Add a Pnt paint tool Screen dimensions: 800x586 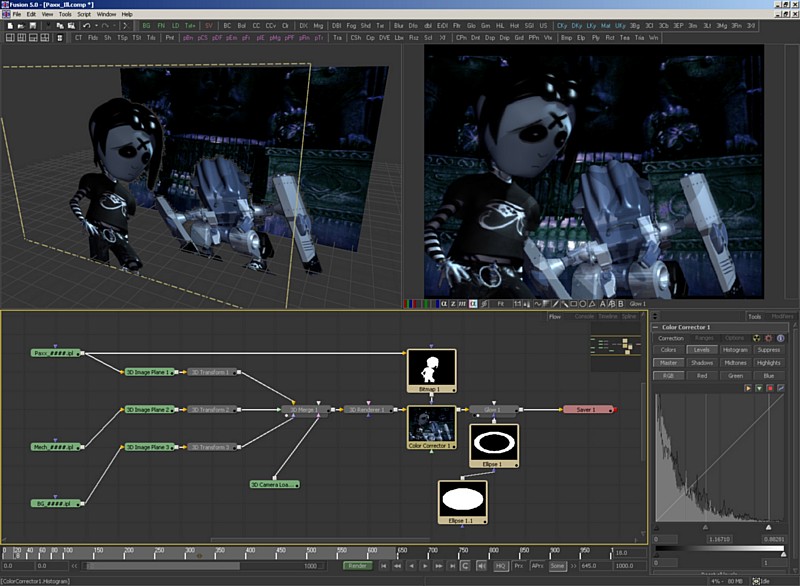pos(170,38)
